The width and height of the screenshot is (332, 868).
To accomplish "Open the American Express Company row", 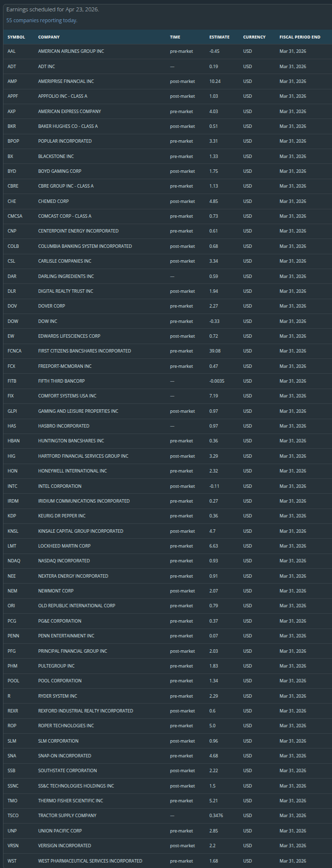I will pos(70,112).
